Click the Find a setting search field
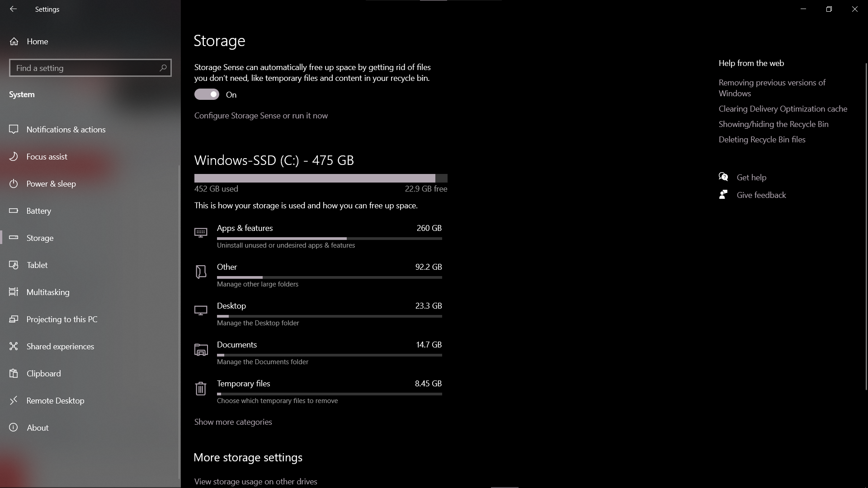This screenshot has height=488, width=868. 90,68
